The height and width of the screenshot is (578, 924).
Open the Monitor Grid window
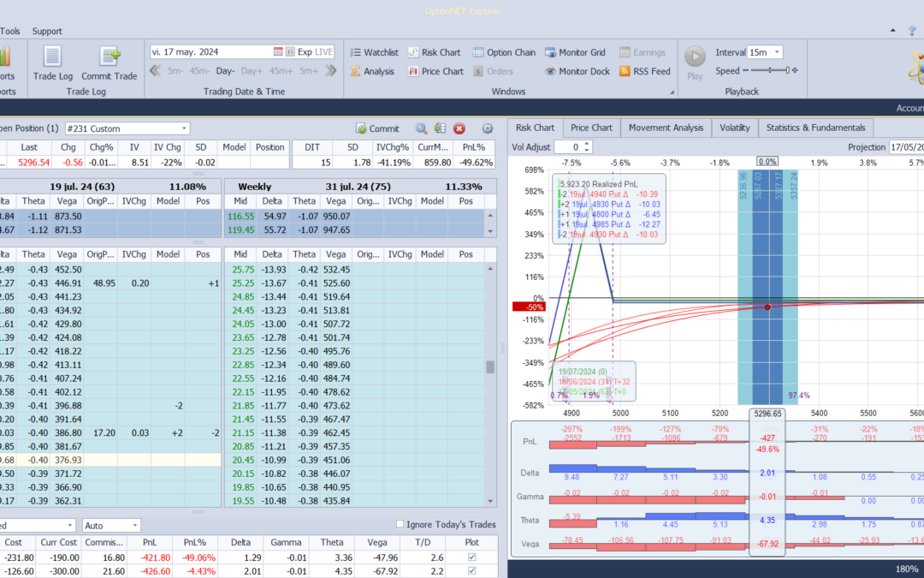point(575,52)
